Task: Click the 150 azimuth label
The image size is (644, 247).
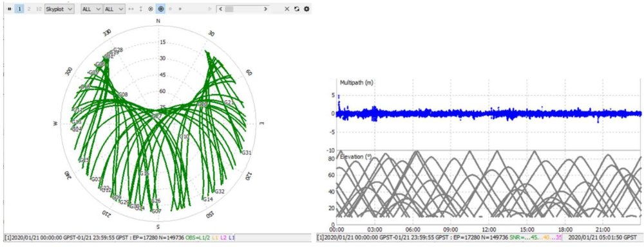Action: [210, 215]
